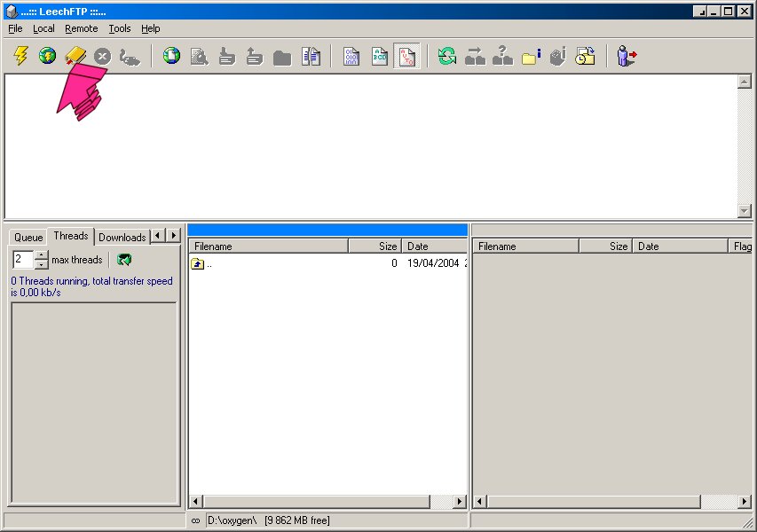Decrease max threads with down spinner

[x=42, y=264]
